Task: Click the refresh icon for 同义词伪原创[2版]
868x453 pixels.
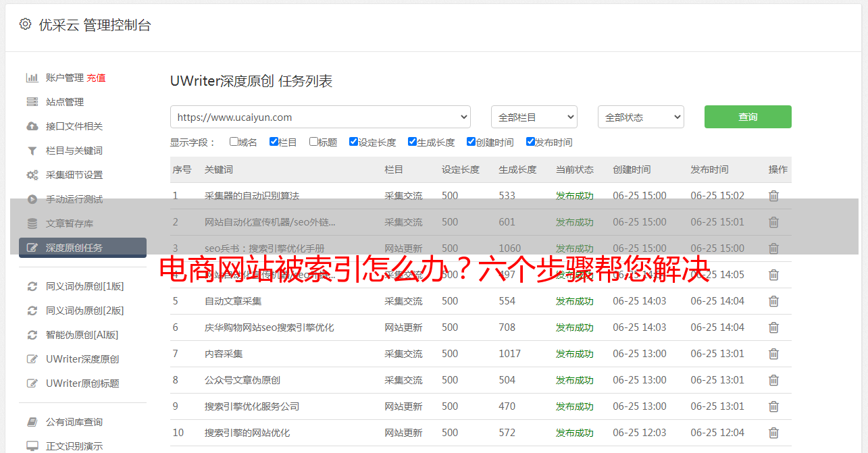Action: [32, 311]
